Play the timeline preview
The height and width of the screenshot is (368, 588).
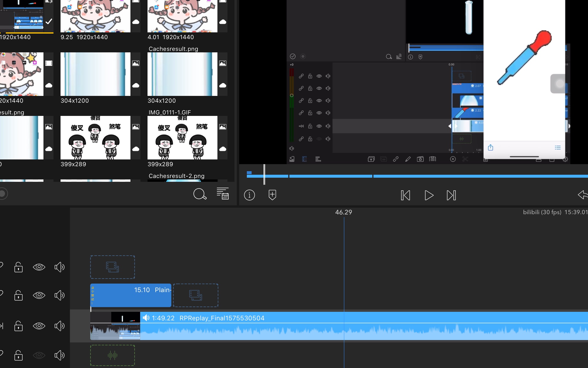click(429, 195)
